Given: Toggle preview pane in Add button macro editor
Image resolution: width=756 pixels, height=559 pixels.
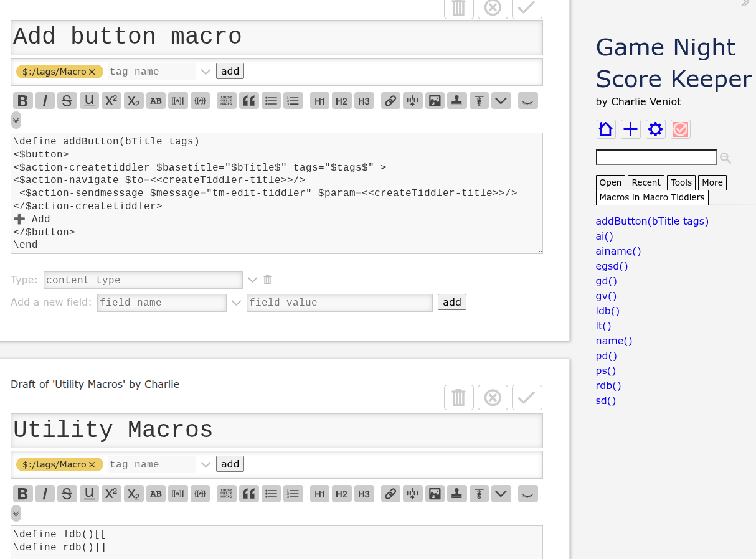Looking at the screenshot, I should [527, 101].
